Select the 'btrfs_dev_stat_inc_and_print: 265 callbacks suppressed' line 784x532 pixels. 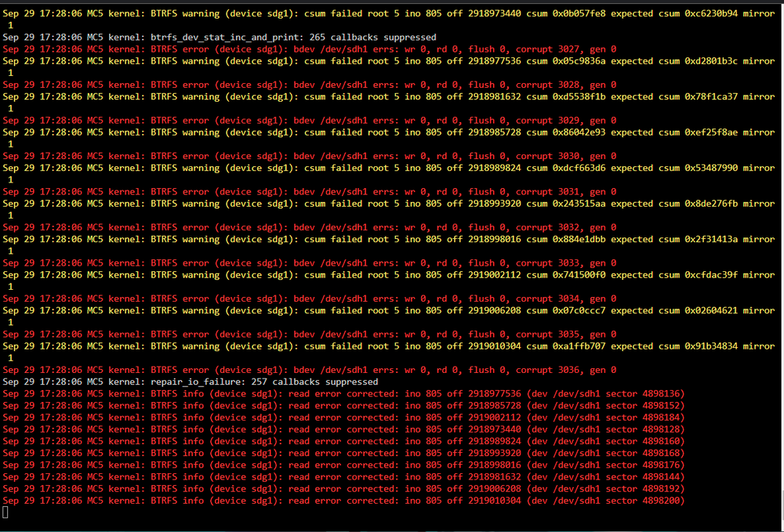[220, 37]
